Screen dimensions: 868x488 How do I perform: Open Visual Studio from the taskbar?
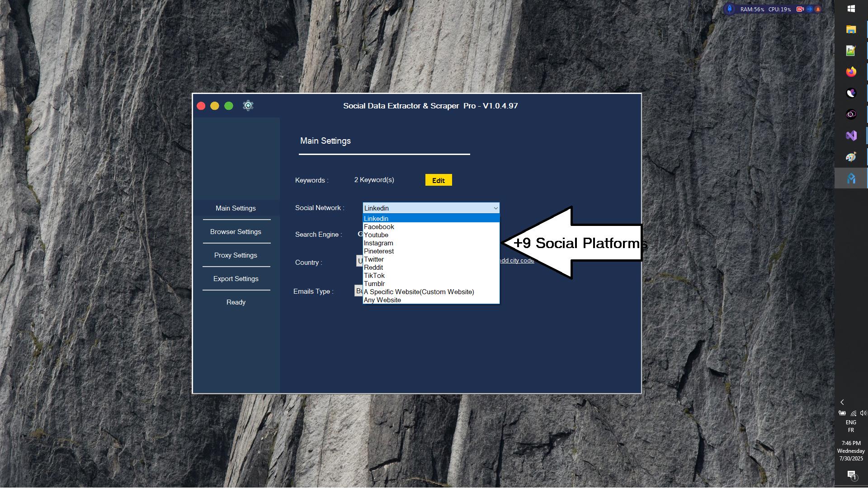point(851,136)
